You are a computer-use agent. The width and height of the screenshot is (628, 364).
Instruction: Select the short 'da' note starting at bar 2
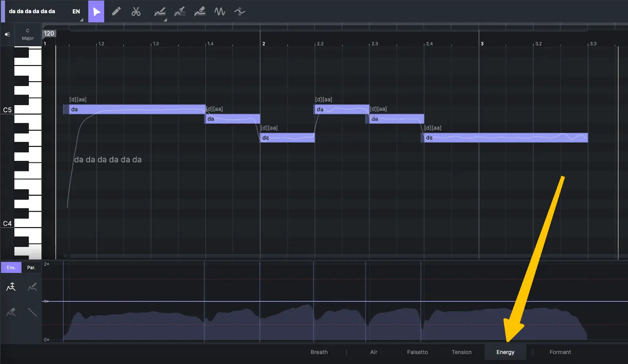287,138
